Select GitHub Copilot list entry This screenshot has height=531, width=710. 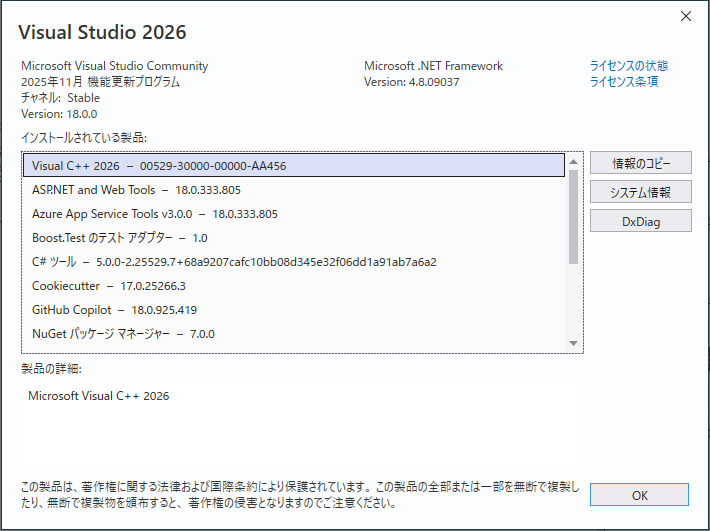(114, 310)
